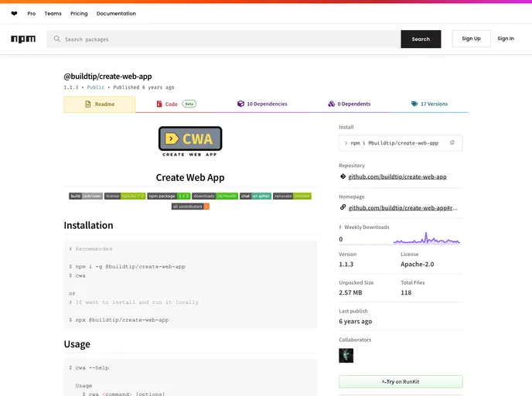This screenshot has height=396, width=532.
Task: Click the homepage link chain icon
Action: point(343,207)
